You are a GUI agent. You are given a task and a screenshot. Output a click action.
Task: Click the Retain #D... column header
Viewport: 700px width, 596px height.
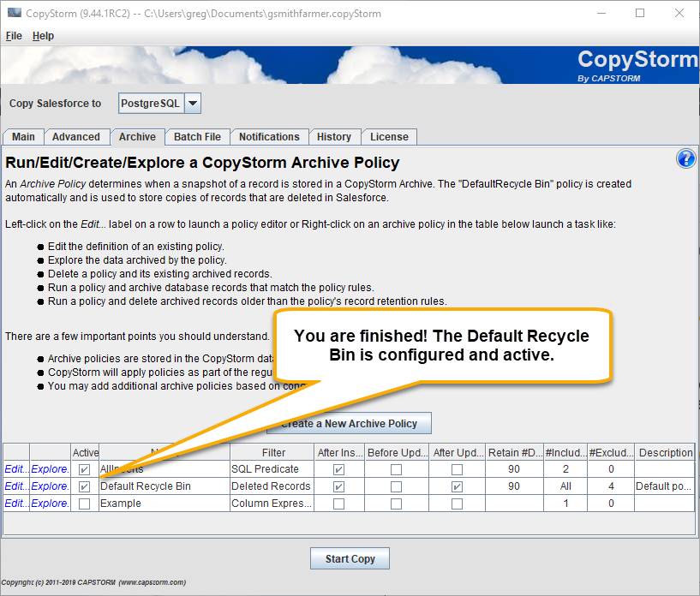[x=515, y=452]
